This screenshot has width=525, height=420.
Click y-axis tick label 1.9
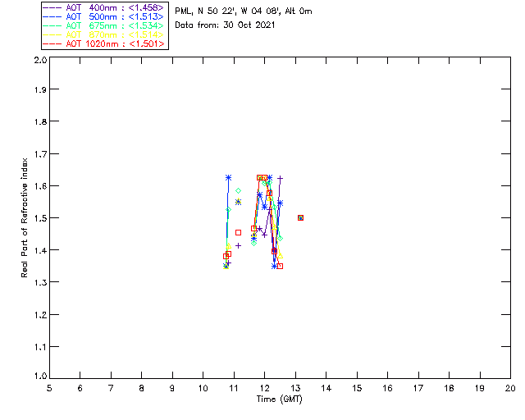click(40, 89)
